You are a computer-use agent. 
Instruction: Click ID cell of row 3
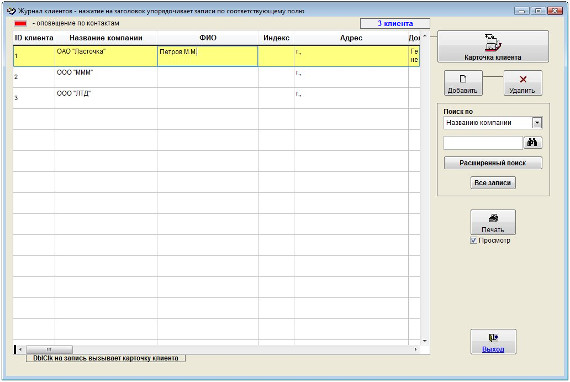coord(34,98)
